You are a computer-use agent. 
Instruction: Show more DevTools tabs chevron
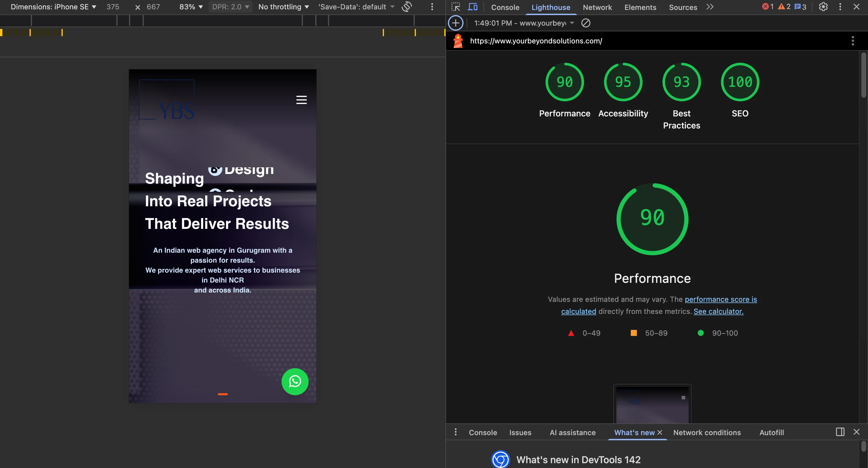(710, 7)
